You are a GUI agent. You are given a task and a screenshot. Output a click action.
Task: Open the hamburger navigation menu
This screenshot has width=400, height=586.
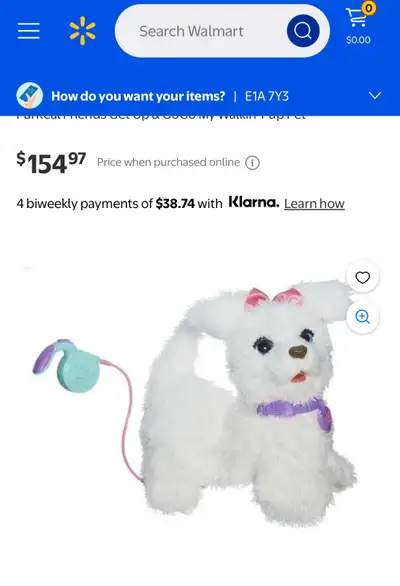coord(29,31)
